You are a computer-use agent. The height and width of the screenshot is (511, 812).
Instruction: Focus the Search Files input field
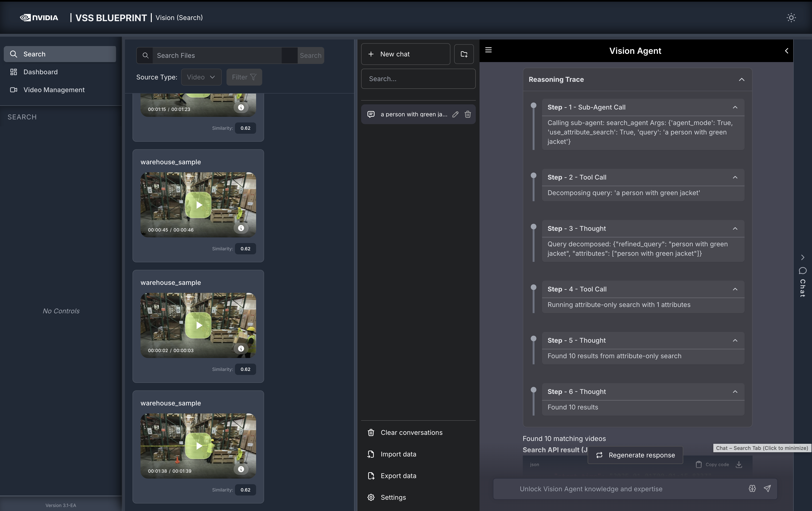pos(218,56)
